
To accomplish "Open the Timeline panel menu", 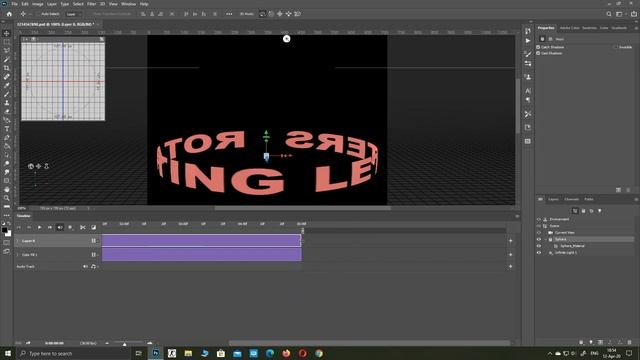I will coord(517,216).
